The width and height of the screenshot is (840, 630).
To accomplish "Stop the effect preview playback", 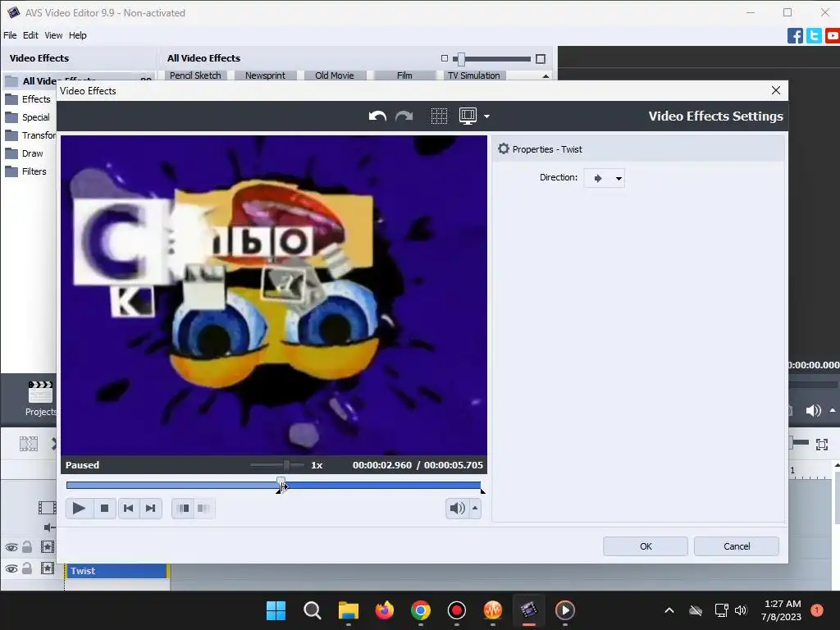I will click(104, 509).
